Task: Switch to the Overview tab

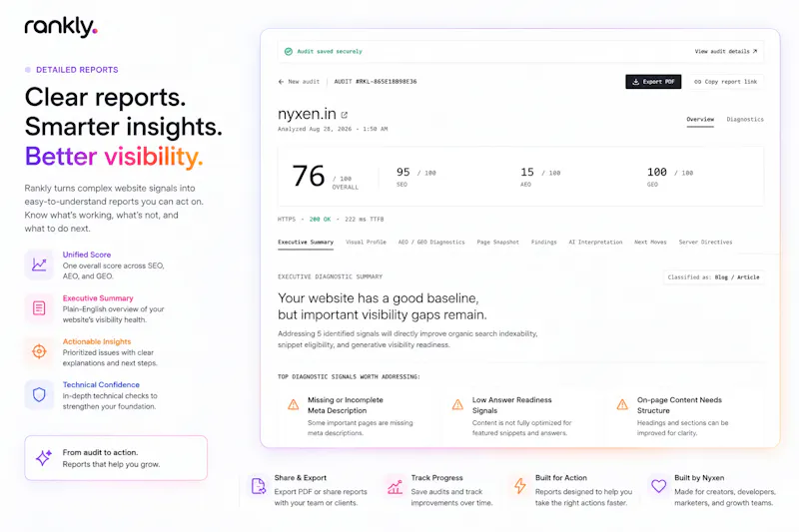Action: click(x=700, y=120)
